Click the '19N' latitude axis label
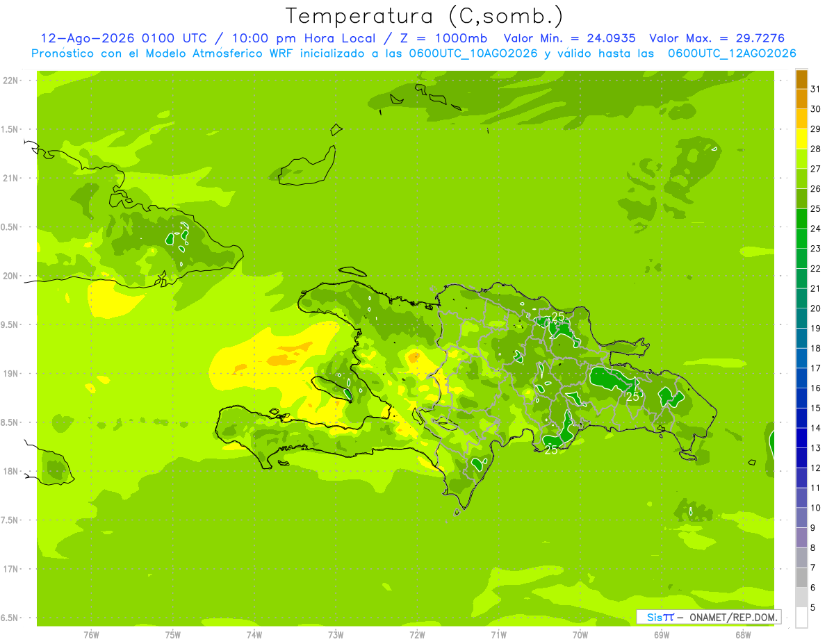Viewport: 834px width, 644px height. click(x=10, y=374)
